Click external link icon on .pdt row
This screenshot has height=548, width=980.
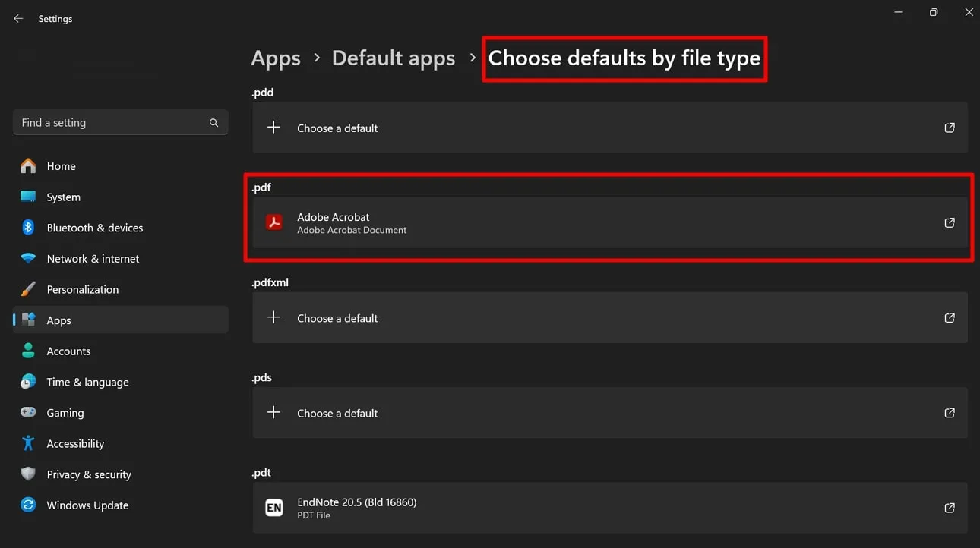(949, 508)
